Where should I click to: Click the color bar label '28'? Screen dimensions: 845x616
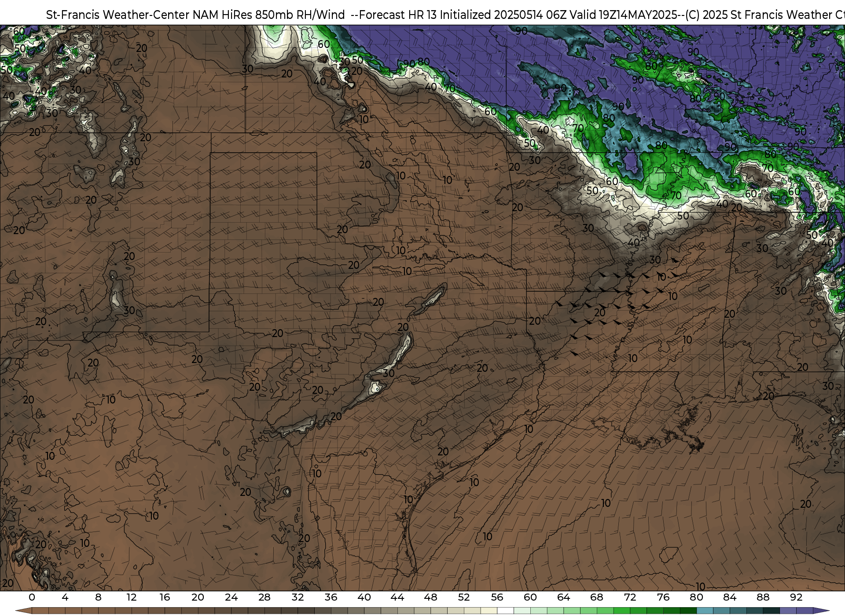[265, 598]
